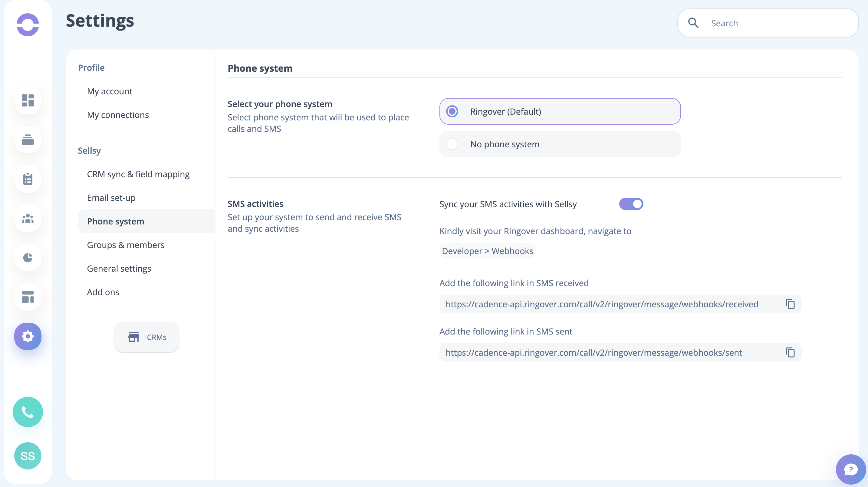Screen dimensions: 868x487
Task: Select No phone system option
Action: (x=560, y=144)
